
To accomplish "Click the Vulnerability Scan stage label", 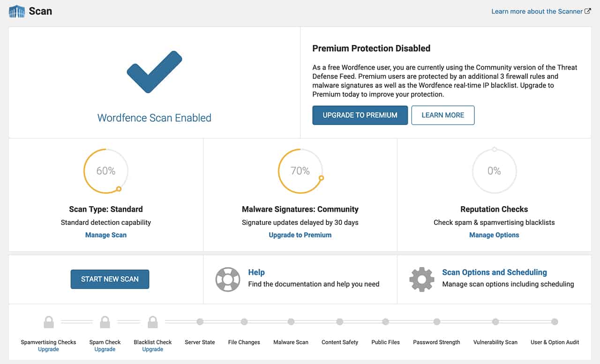I will click(495, 342).
